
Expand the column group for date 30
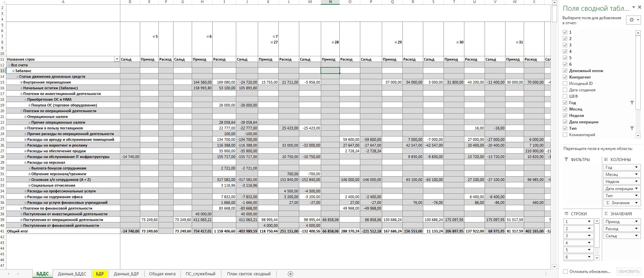[x=457, y=42]
